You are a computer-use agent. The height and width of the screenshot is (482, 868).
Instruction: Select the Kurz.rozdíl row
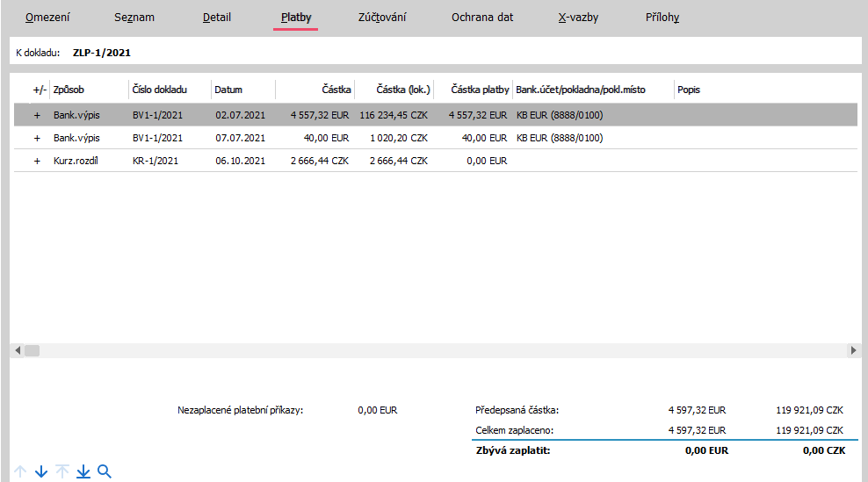click(436, 161)
